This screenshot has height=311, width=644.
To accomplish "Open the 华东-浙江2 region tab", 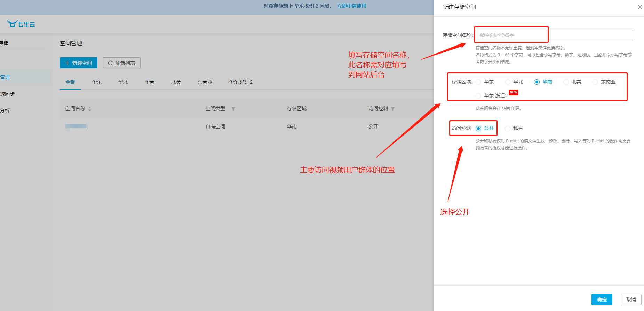I will click(240, 82).
